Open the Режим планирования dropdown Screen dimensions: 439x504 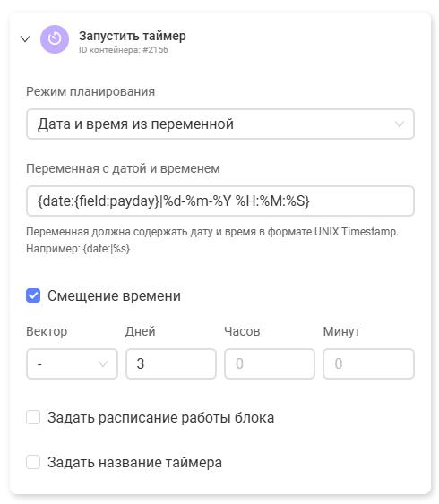pyautogui.click(x=220, y=124)
